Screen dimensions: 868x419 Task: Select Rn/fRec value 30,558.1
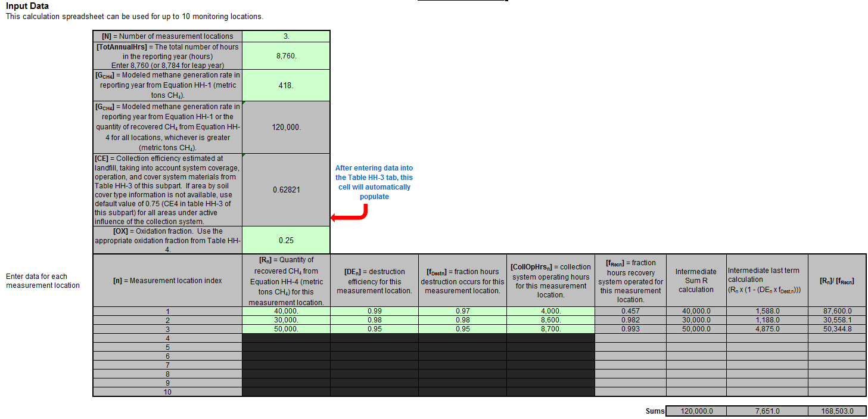tap(837, 320)
